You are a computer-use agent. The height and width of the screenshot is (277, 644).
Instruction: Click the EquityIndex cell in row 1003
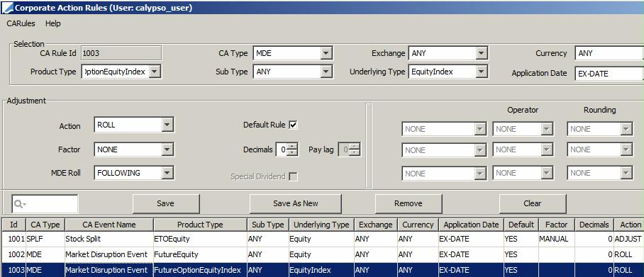321,270
